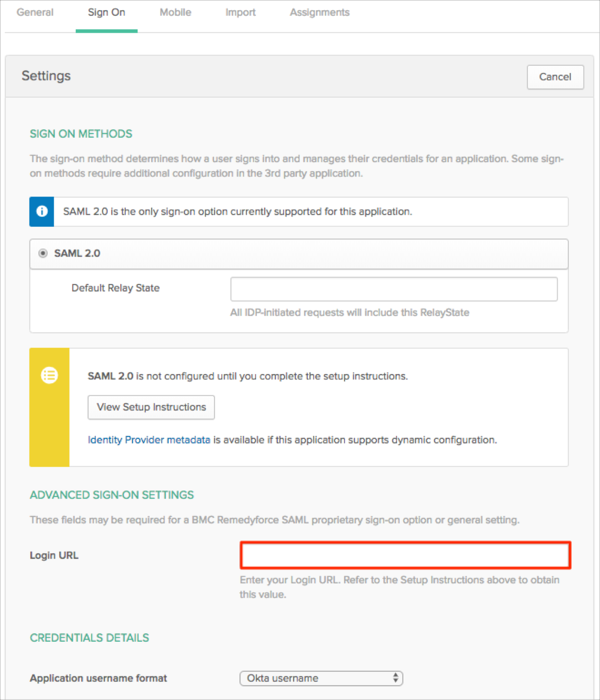Click the Login URL label
This screenshot has height=700, width=600.
(54, 556)
